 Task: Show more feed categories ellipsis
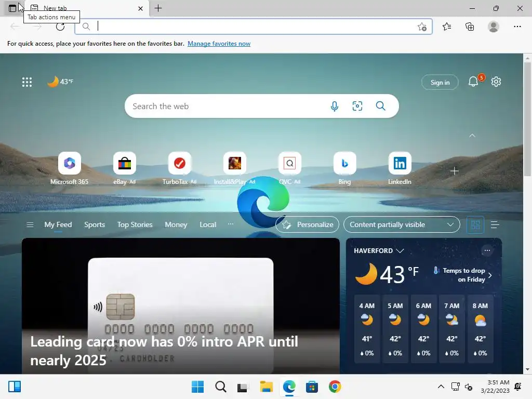click(x=230, y=224)
